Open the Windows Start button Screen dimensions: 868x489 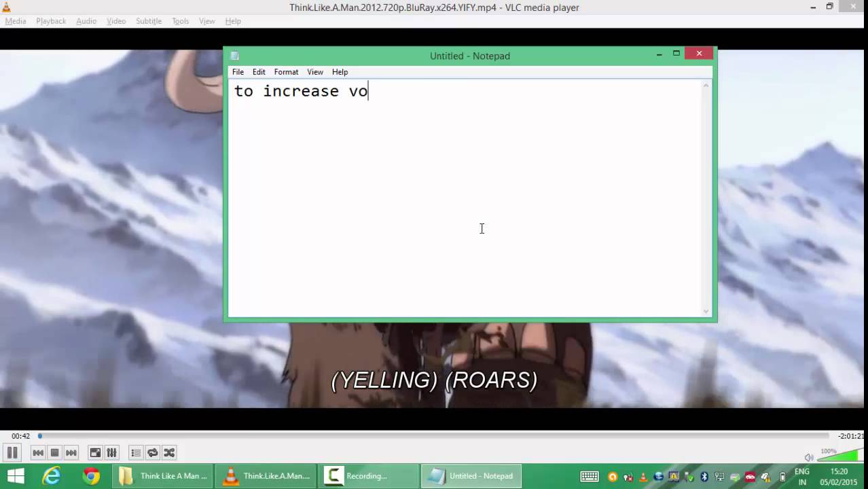pos(16,475)
